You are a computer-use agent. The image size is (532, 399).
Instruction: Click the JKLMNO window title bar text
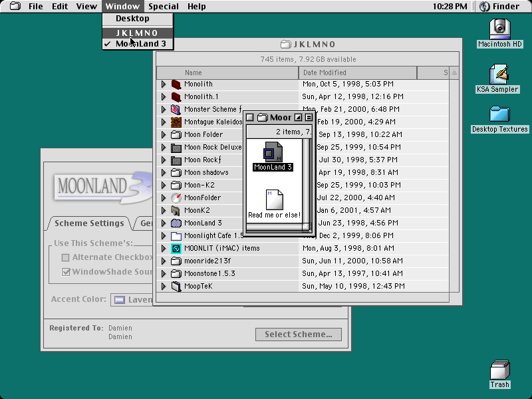(314, 45)
